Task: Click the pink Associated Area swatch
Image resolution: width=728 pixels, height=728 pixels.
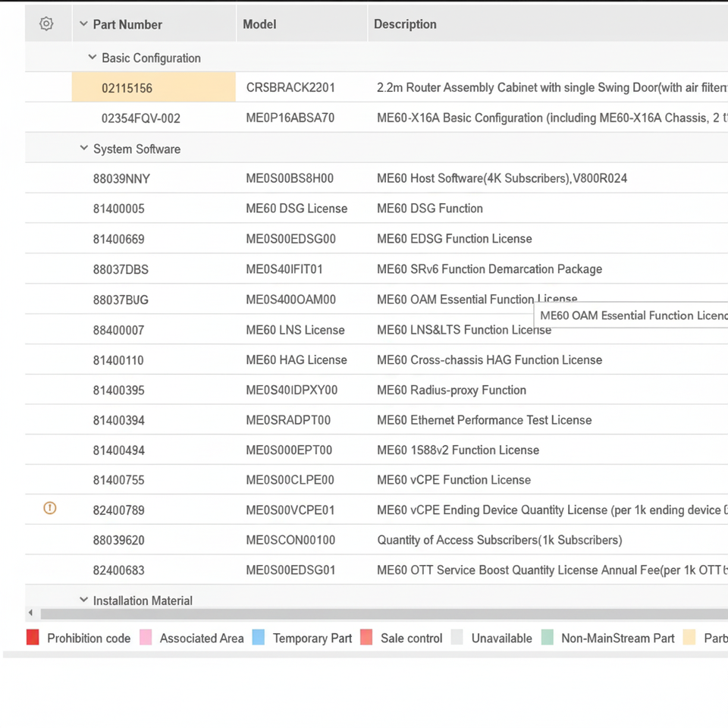Action: [146, 638]
